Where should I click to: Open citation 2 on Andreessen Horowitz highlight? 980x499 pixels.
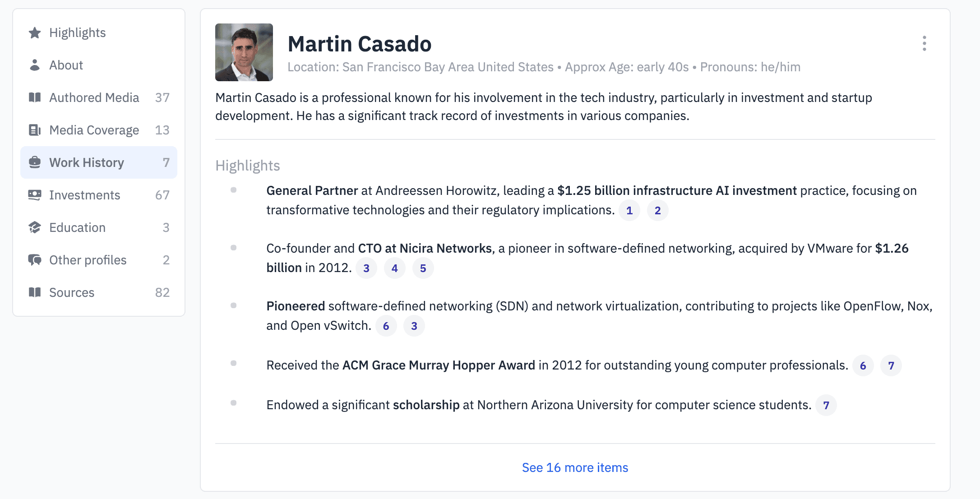[x=657, y=210]
